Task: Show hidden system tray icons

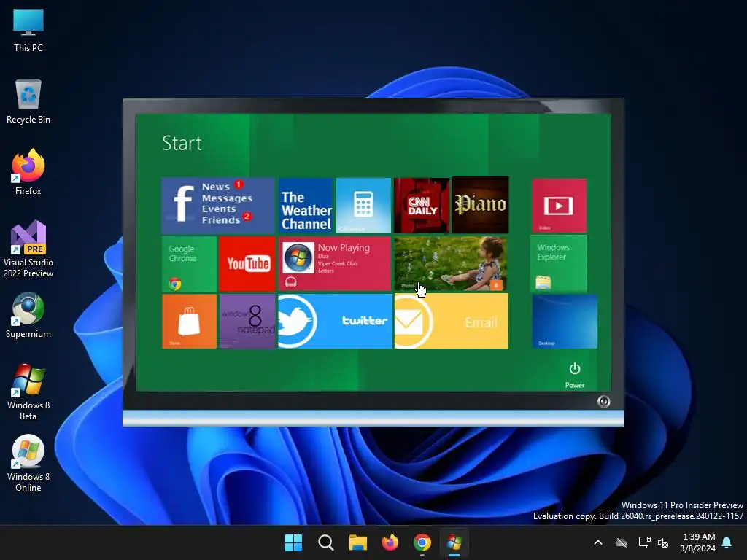Action: pos(598,542)
